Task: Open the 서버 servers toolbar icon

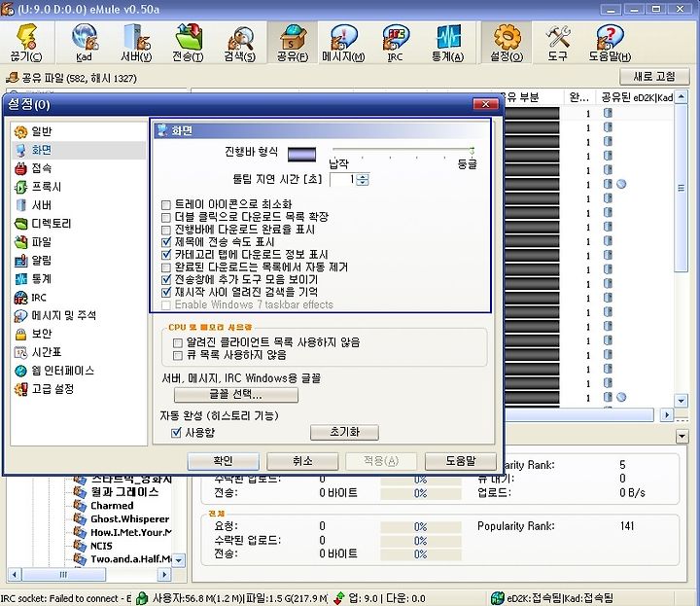Action: pos(136,43)
